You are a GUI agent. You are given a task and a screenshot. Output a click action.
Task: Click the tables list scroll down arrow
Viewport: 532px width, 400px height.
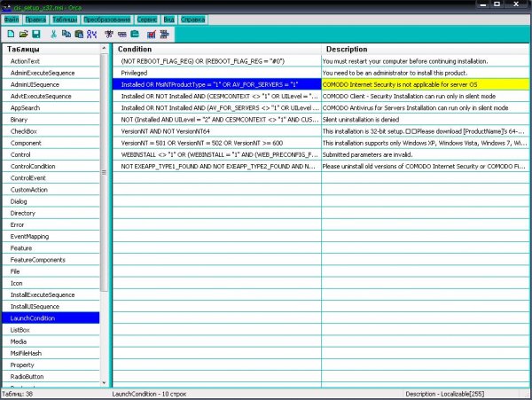[x=104, y=382]
